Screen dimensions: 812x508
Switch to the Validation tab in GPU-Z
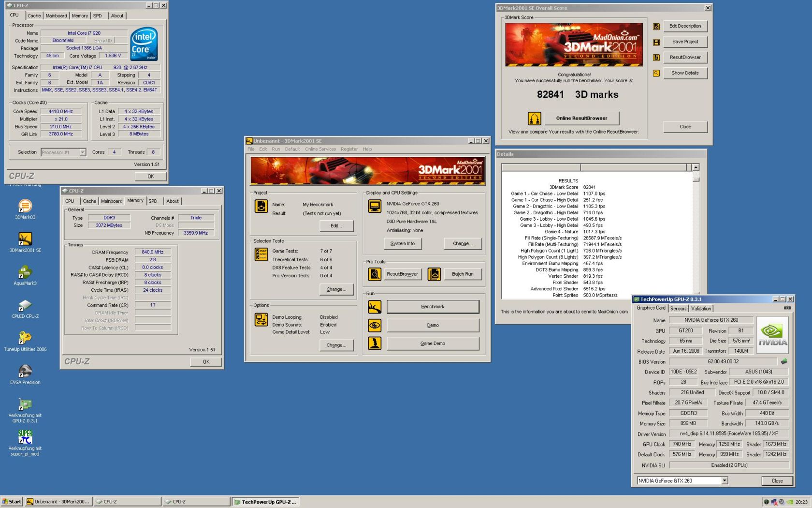[701, 309]
